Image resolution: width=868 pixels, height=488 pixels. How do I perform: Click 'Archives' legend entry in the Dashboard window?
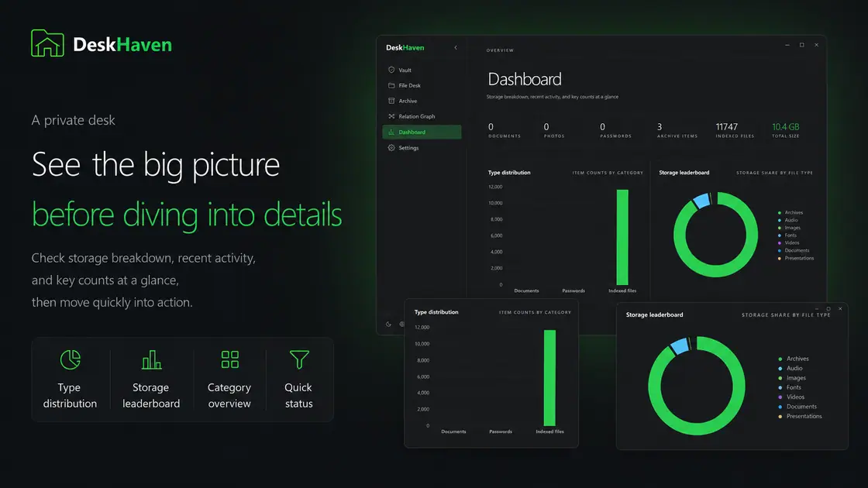(790, 212)
